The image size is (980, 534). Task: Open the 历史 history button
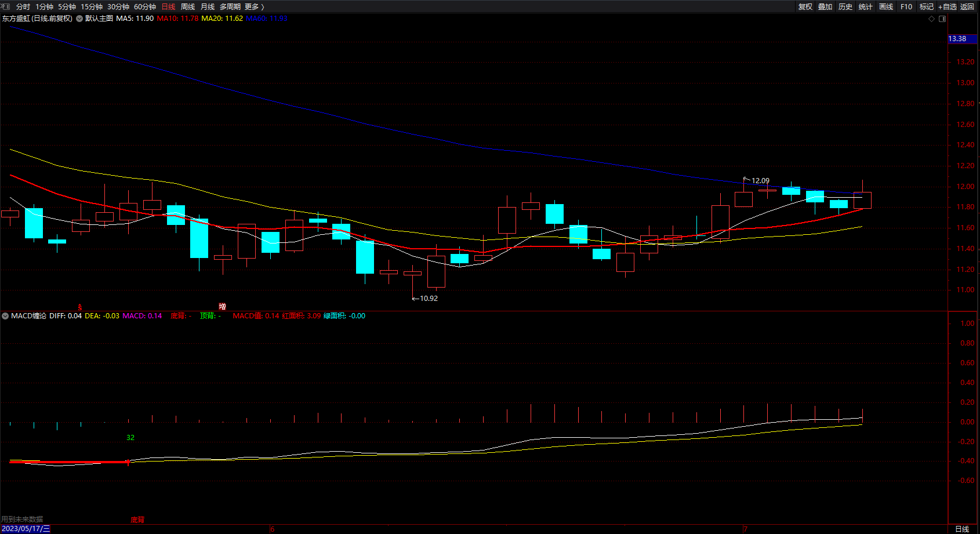tap(845, 7)
